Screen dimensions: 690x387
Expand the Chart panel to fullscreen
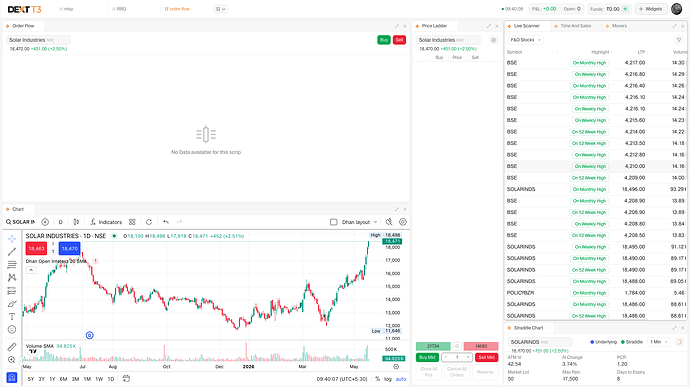(x=396, y=210)
